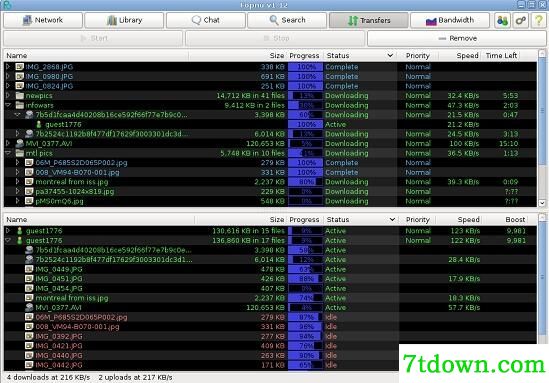Sort downloads by Name column header

(x=96, y=56)
